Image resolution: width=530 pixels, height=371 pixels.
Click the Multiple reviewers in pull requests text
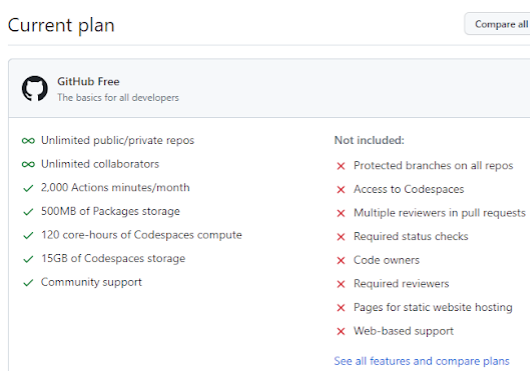tap(439, 213)
